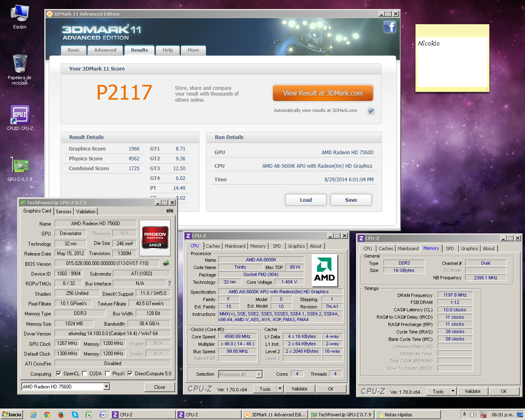Click the GPU-Z title bar icon
This screenshot has height=420, width=525.
click(x=23, y=203)
